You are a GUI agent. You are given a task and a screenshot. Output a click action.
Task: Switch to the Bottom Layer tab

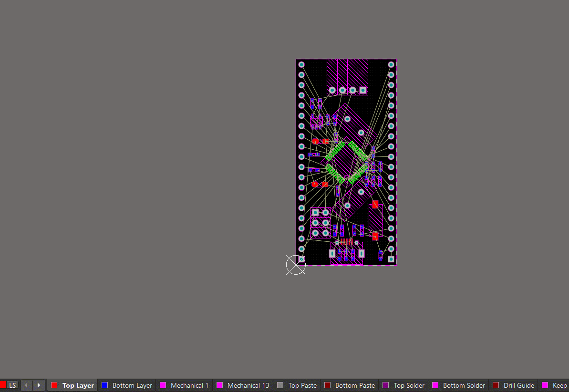point(127,385)
